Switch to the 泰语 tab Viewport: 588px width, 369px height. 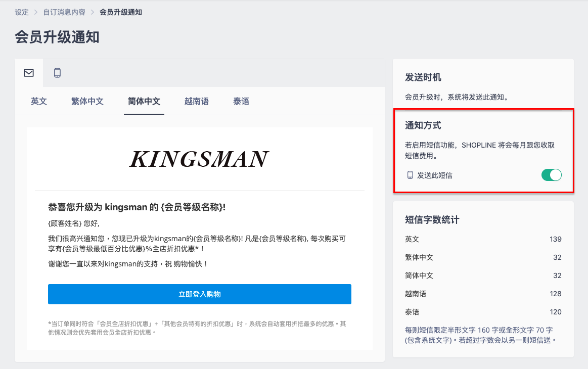tap(241, 101)
